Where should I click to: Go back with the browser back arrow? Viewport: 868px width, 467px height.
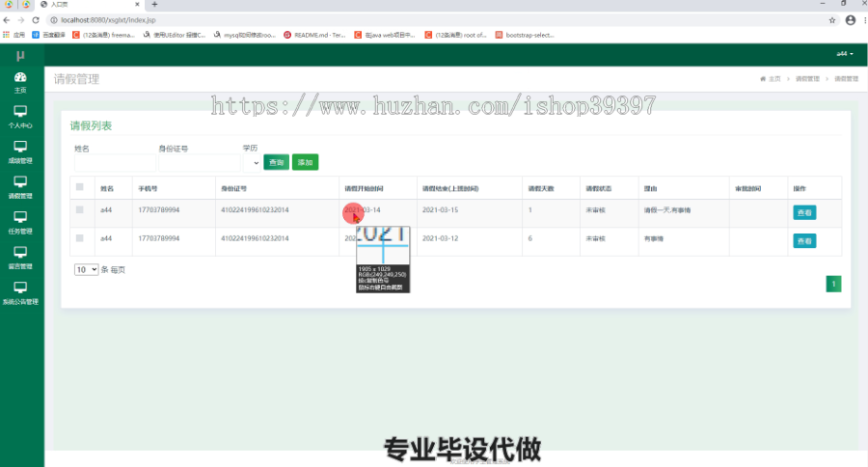coord(7,20)
